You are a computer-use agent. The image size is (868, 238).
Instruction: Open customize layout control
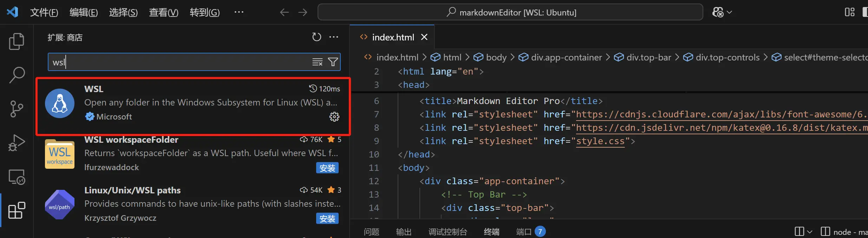(x=849, y=12)
